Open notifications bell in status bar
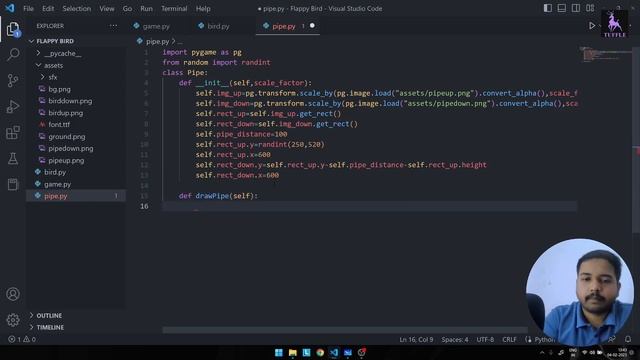 coord(628,339)
